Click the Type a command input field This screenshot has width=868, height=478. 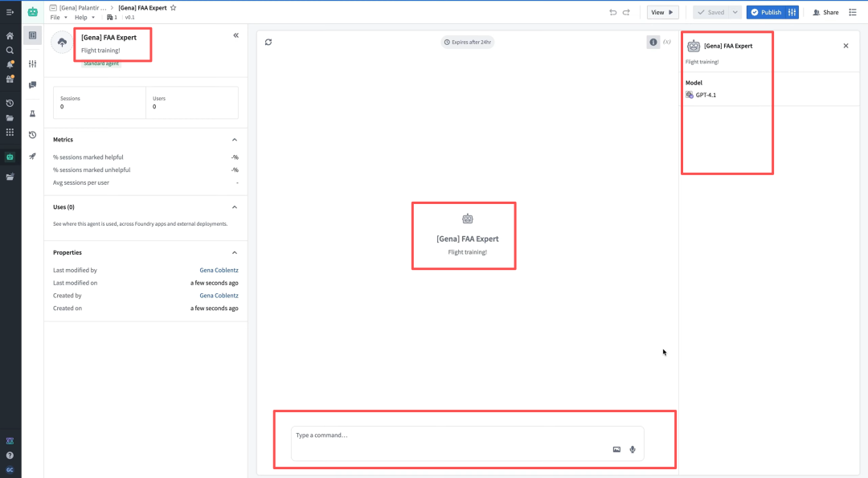coord(467,443)
